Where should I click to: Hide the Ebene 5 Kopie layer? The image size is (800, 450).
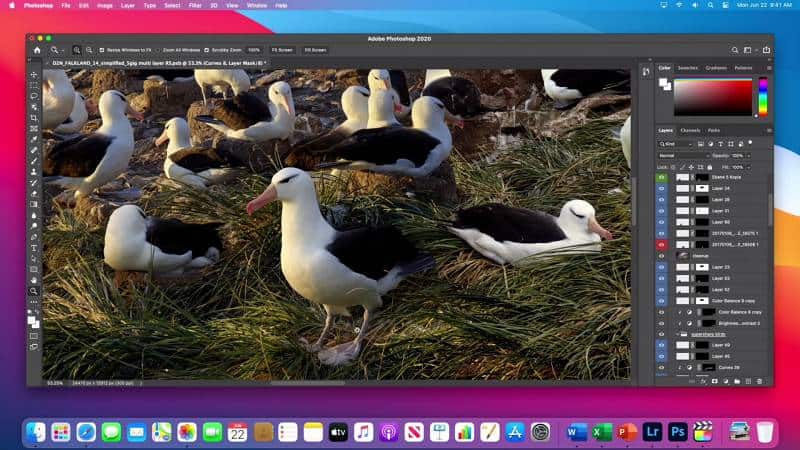pyautogui.click(x=661, y=177)
